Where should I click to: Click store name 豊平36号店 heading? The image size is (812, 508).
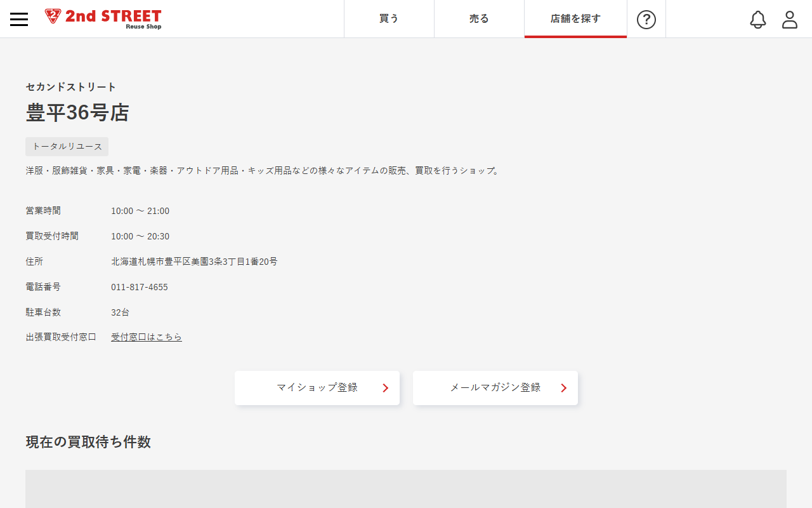pyautogui.click(x=77, y=112)
